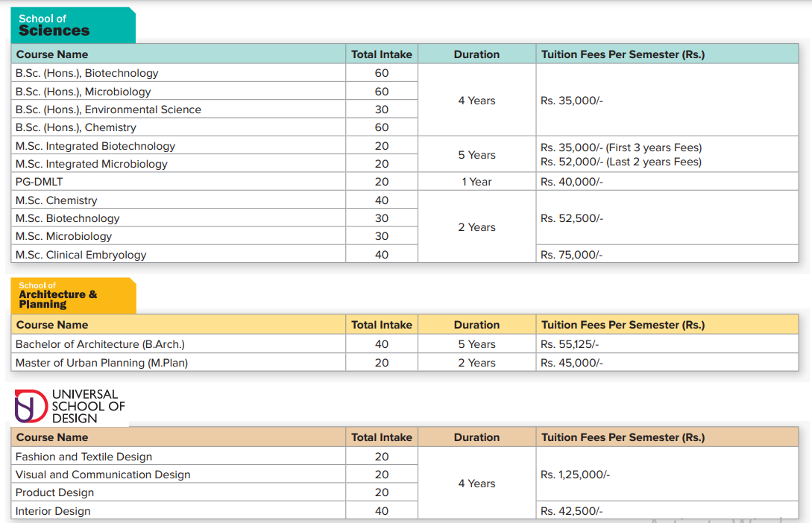Click M.Sc. Microbiology course name

[x=63, y=236]
